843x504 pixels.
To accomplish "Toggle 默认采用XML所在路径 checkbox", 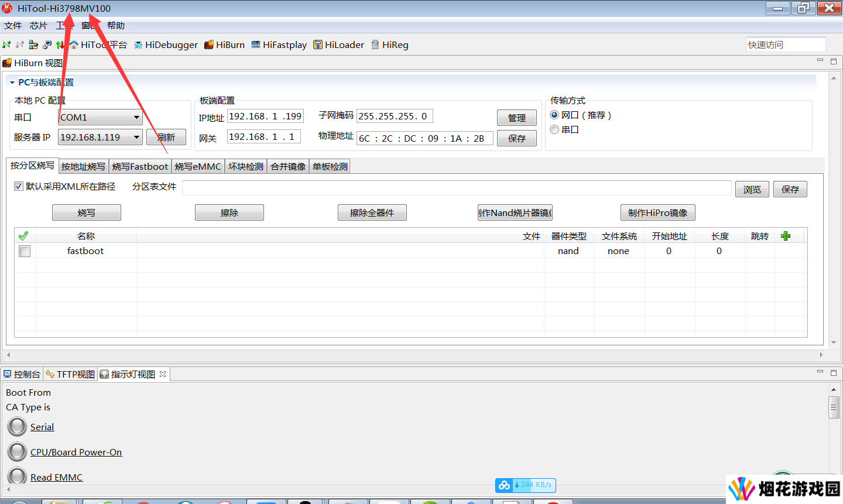I will pyautogui.click(x=19, y=186).
